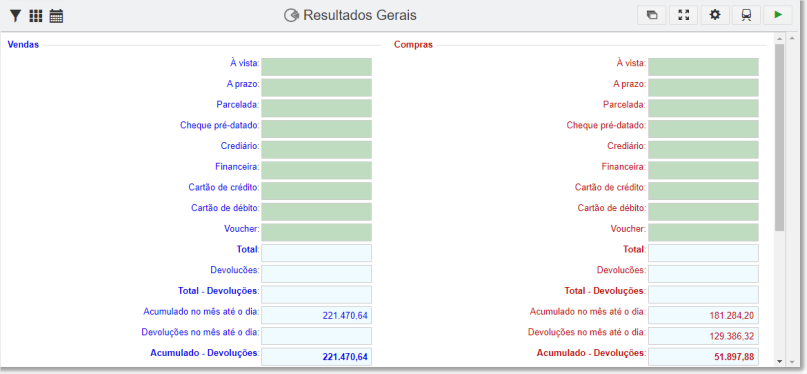Click Vendas Total field
The height and width of the screenshot is (374, 807).
[317, 253]
